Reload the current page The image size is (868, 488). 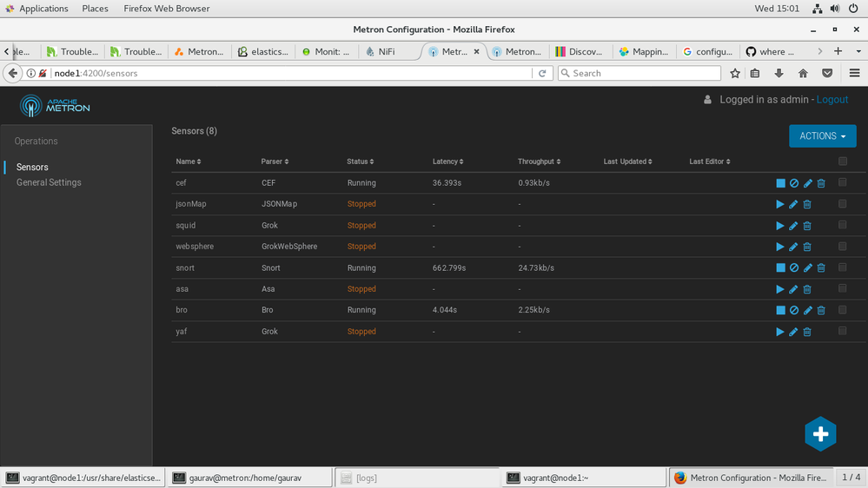(542, 73)
